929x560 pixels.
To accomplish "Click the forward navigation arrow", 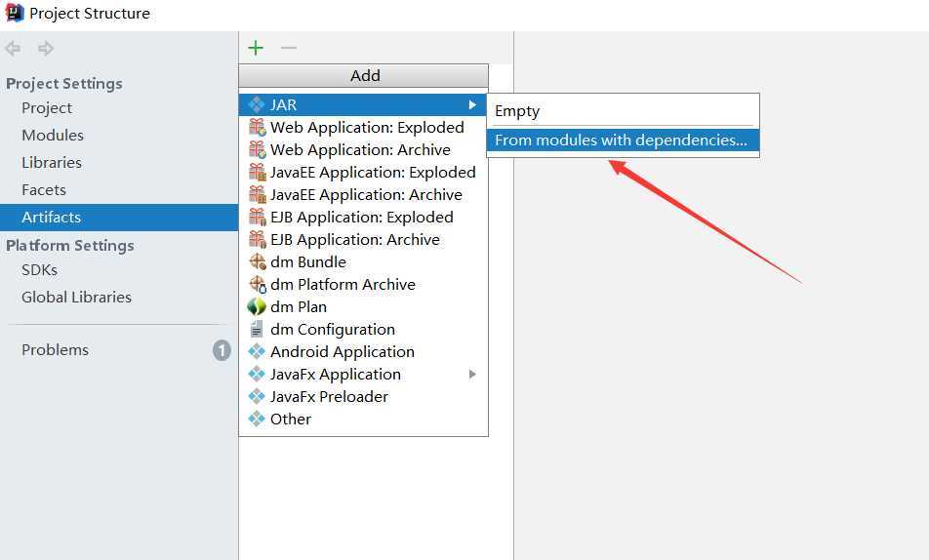I will [x=46, y=48].
